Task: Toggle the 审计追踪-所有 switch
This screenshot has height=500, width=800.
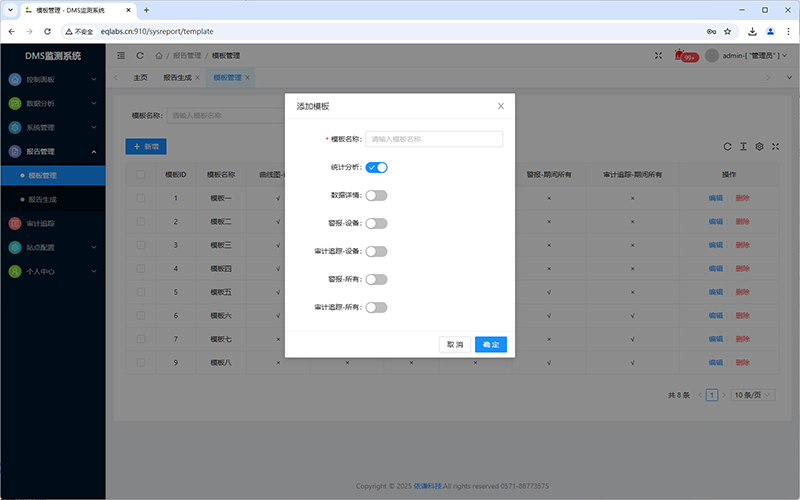Action: pos(376,307)
